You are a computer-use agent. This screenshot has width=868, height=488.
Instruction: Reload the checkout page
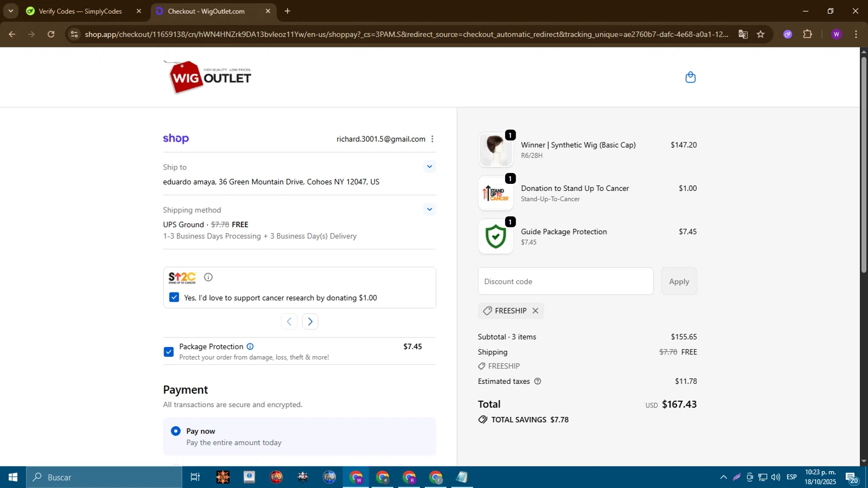point(51,34)
